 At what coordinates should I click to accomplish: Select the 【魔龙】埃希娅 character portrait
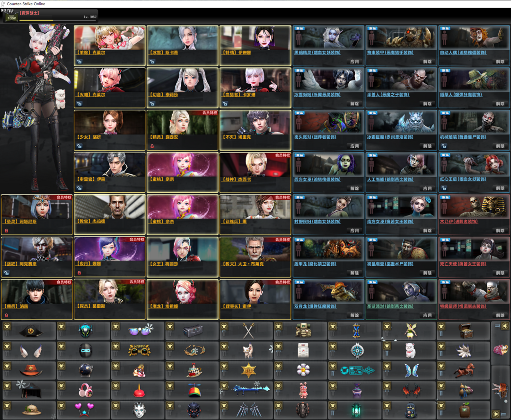[x=183, y=292]
